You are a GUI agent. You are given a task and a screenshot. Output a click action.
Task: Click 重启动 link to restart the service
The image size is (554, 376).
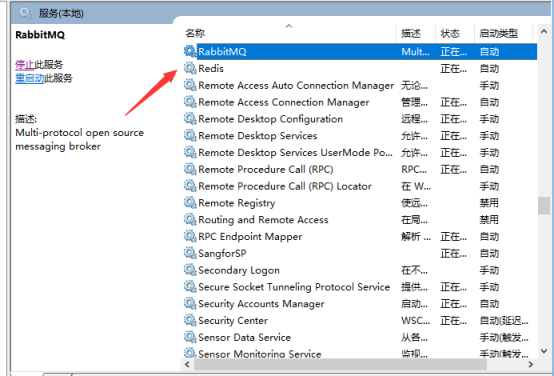tap(30, 78)
